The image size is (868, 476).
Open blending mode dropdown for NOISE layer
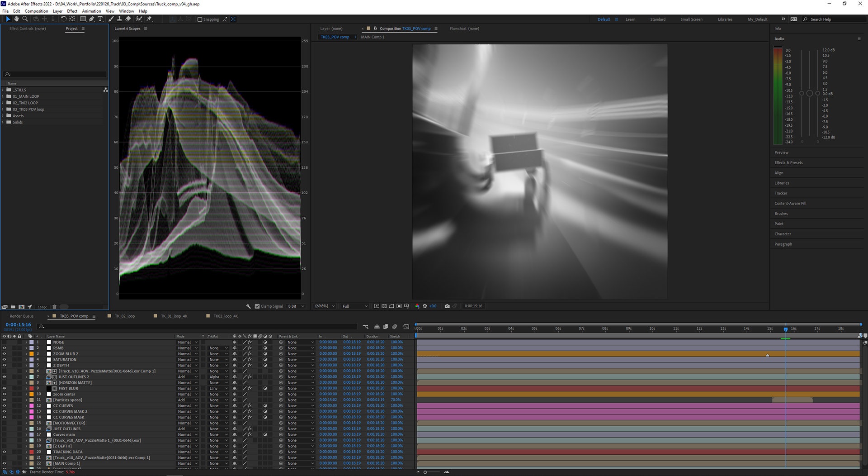click(x=187, y=343)
